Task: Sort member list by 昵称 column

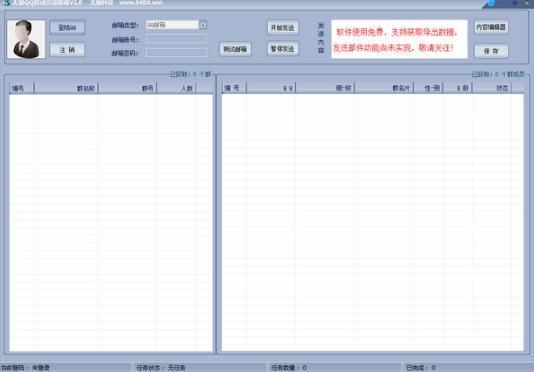Action: tap(325, 88)
